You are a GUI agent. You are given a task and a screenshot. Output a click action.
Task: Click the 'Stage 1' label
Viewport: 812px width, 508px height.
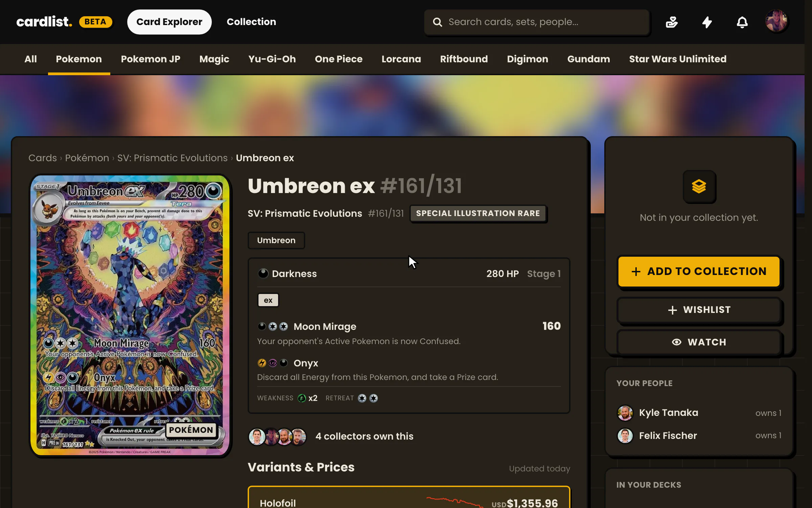(x=544, y=274)
